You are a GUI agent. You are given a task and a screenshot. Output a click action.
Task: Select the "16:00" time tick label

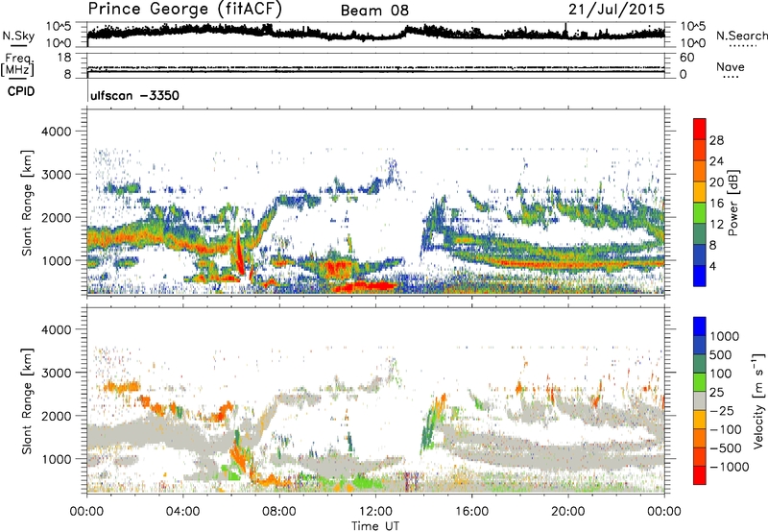tap(471, 512)
